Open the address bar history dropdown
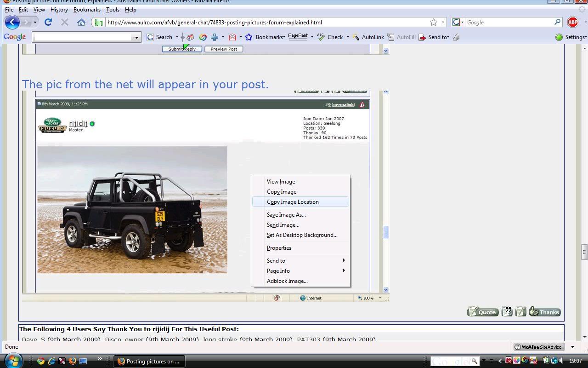The image size is (588, 368). coord(443,22)
